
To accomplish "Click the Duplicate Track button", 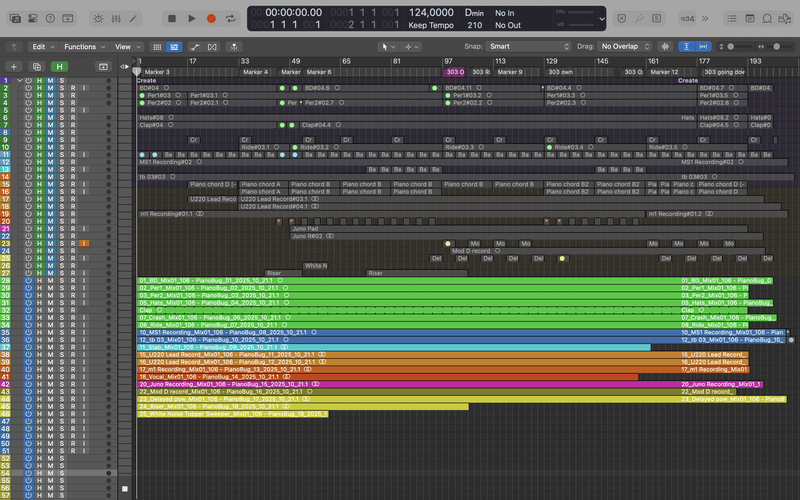I will pos(36,66).
